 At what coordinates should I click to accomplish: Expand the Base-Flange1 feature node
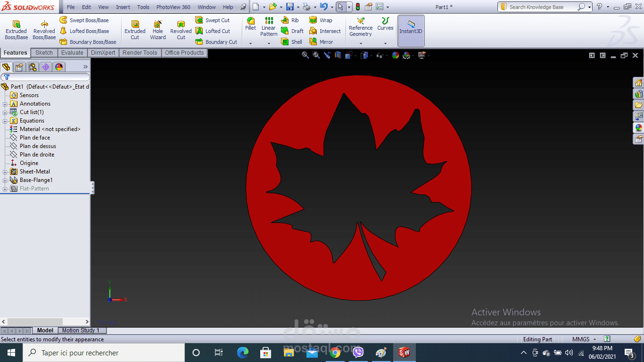[x=5, y=180]
